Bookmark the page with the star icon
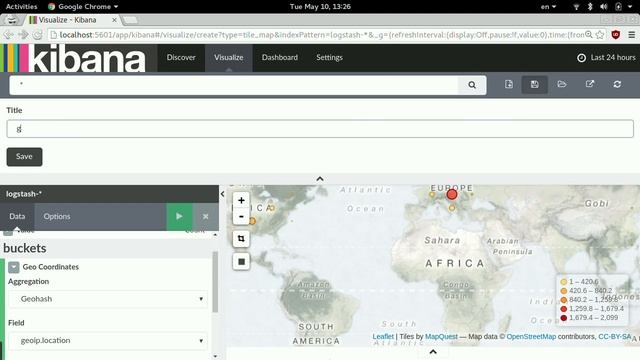The image size is (640, 360). point(600,35)
